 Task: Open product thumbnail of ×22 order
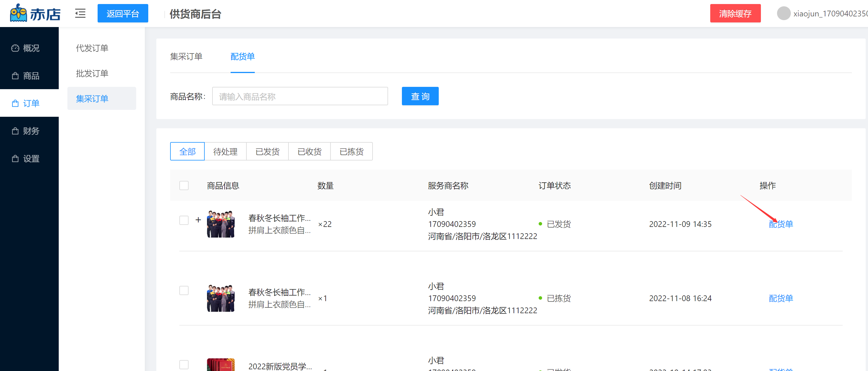pos(221,224)
